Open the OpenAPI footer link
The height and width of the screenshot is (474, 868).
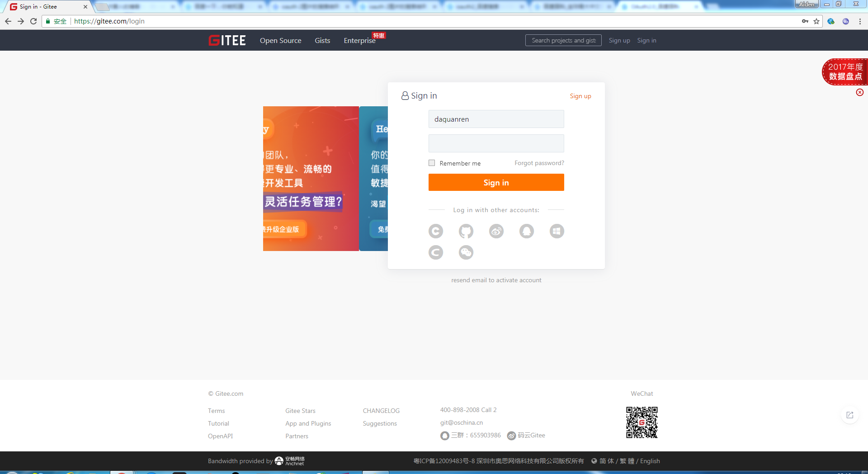[x=220, y=436]
